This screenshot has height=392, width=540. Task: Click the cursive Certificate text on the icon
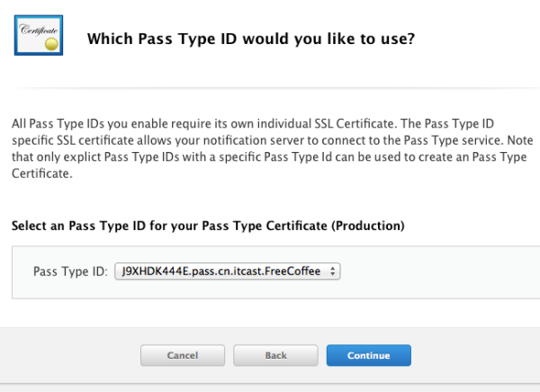(x=38, y=30)
